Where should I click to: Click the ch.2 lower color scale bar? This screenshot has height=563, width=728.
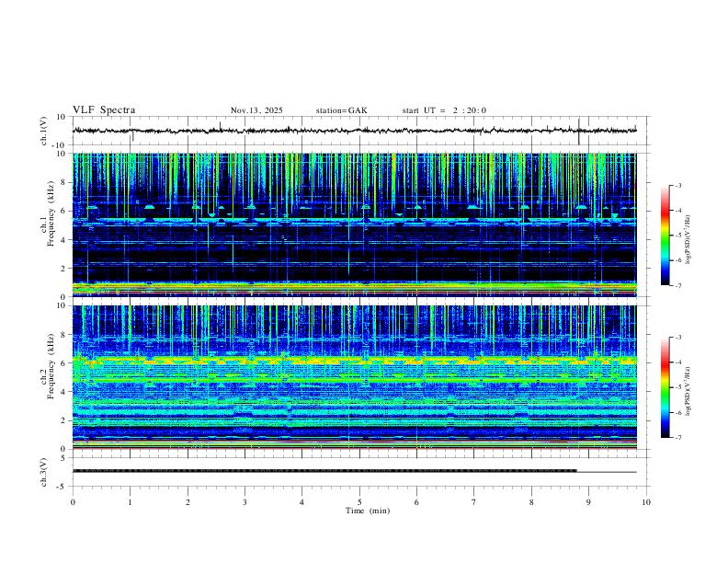point(665,387)
